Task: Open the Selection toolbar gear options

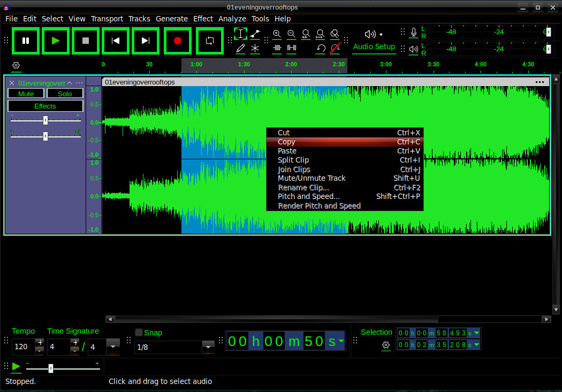Action: coord(386,345)
